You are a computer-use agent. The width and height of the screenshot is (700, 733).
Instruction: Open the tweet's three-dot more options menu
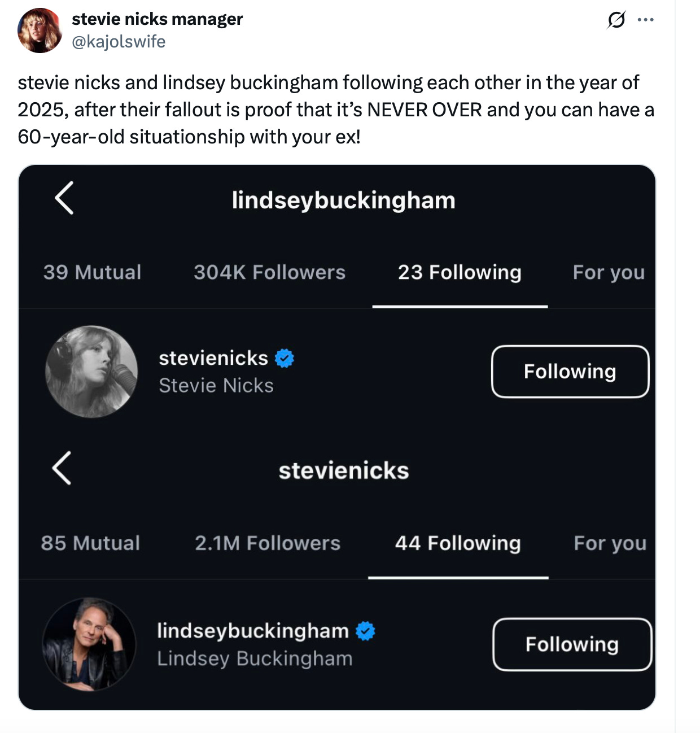645,20
